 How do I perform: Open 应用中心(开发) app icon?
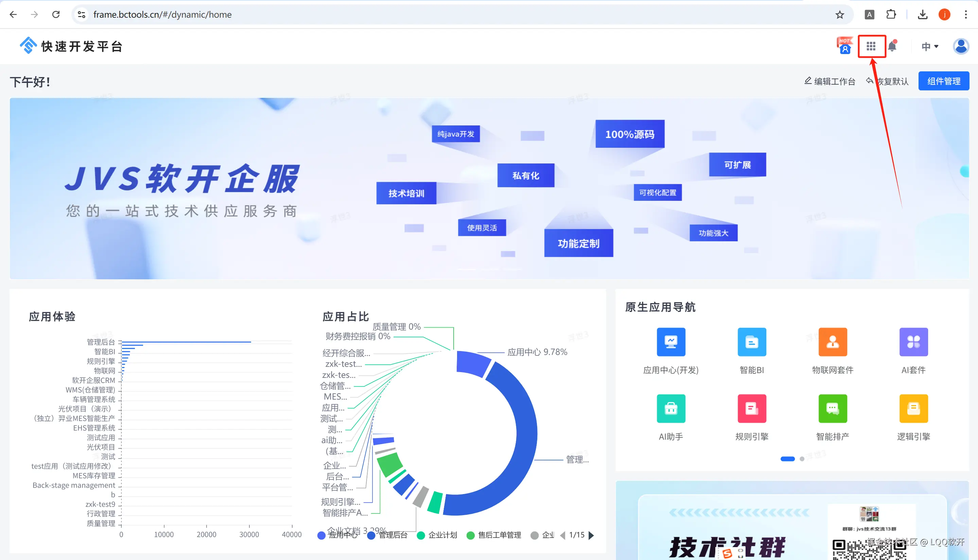(x=671, y=342)
